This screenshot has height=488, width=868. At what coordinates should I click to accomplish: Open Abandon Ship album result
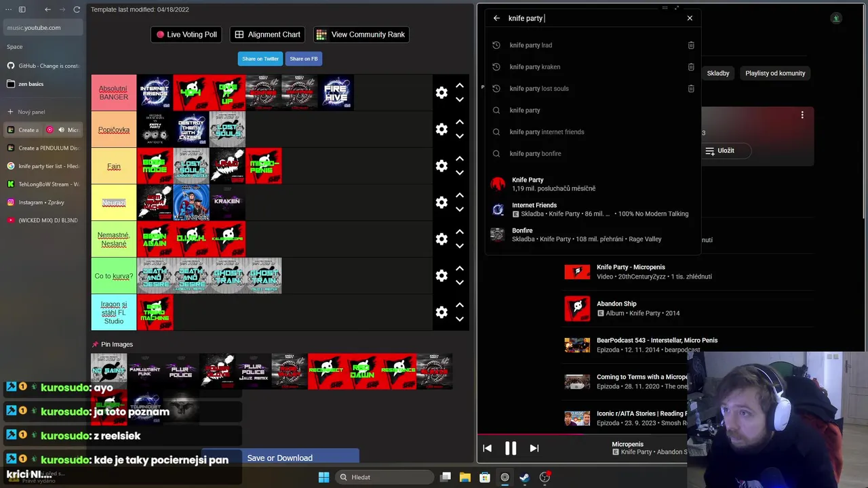[688, 308]
